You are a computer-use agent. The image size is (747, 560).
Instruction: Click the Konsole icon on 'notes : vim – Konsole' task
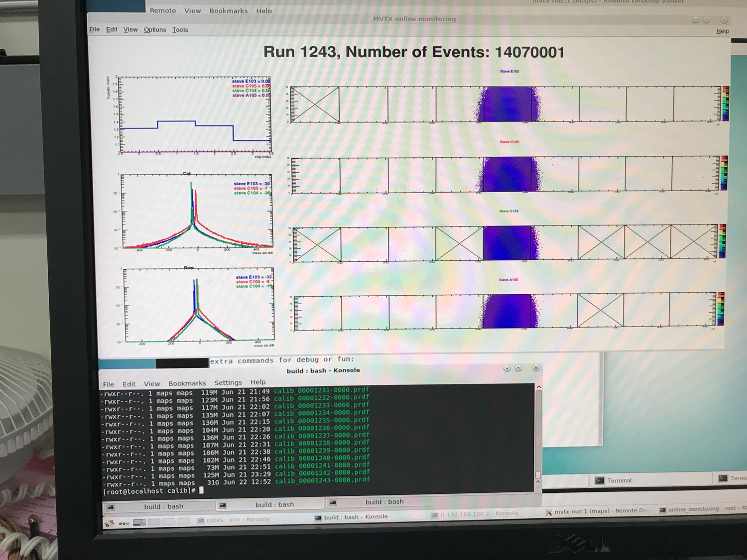click(x=200, y=520)
